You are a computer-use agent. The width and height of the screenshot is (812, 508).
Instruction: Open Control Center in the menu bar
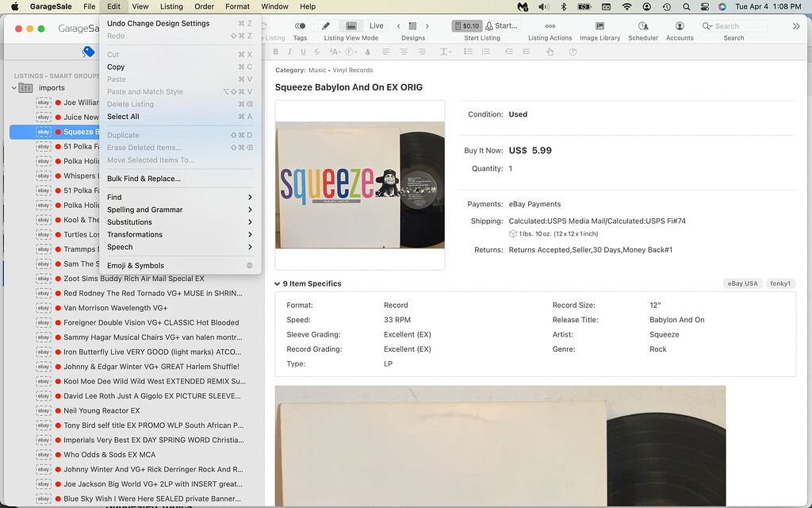[x=705, y=6]
